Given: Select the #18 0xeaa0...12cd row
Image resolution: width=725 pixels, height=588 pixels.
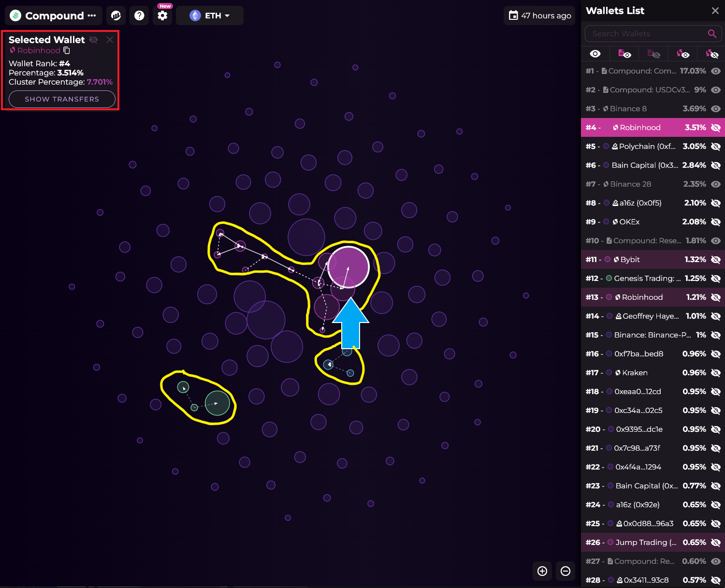Looking at the screenshot, I should point(653,392).
